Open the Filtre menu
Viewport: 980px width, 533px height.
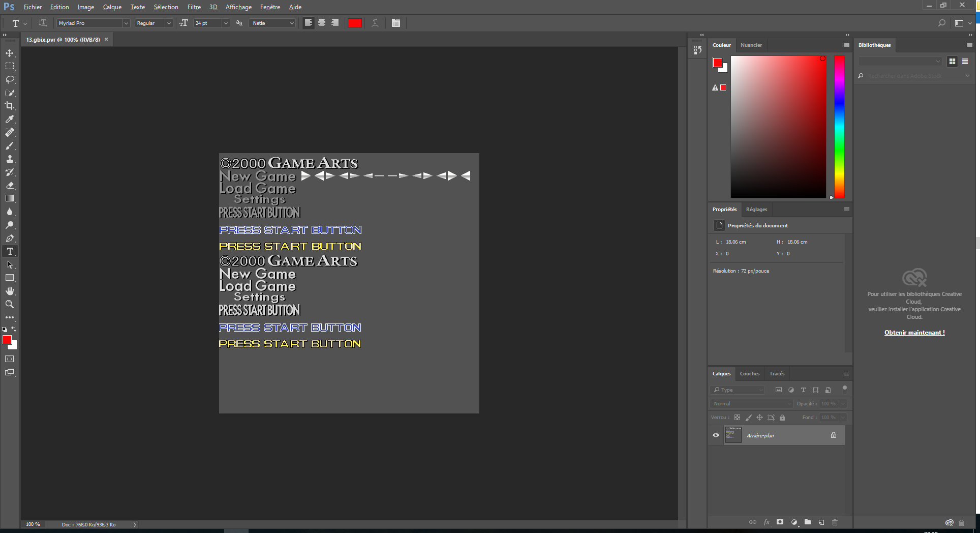pos(194,7)
